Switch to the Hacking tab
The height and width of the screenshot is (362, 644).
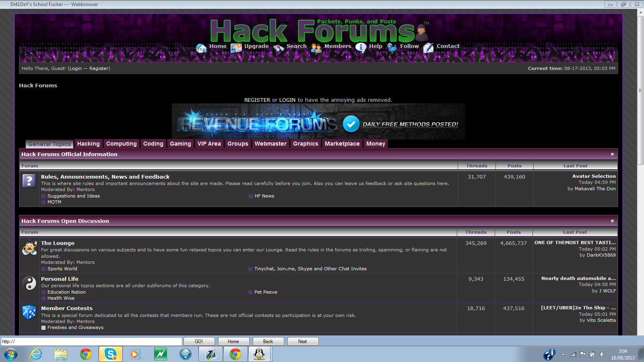tap(89, 144)
